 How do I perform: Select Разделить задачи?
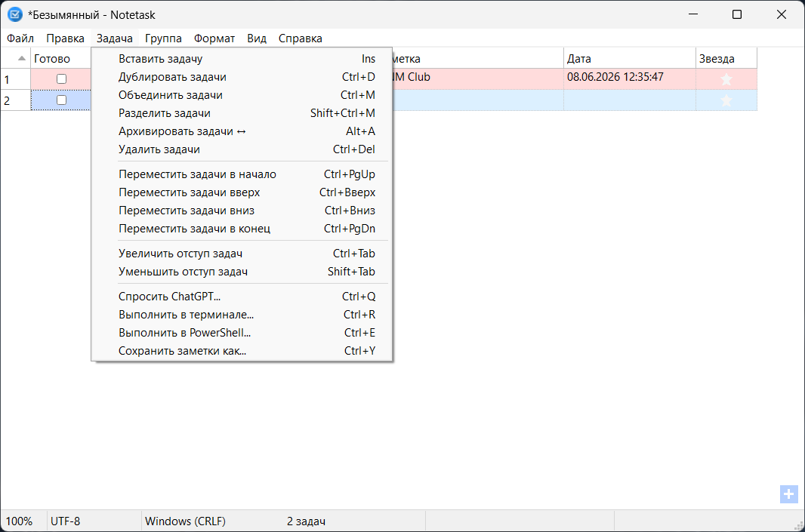[x=242, y=113]
